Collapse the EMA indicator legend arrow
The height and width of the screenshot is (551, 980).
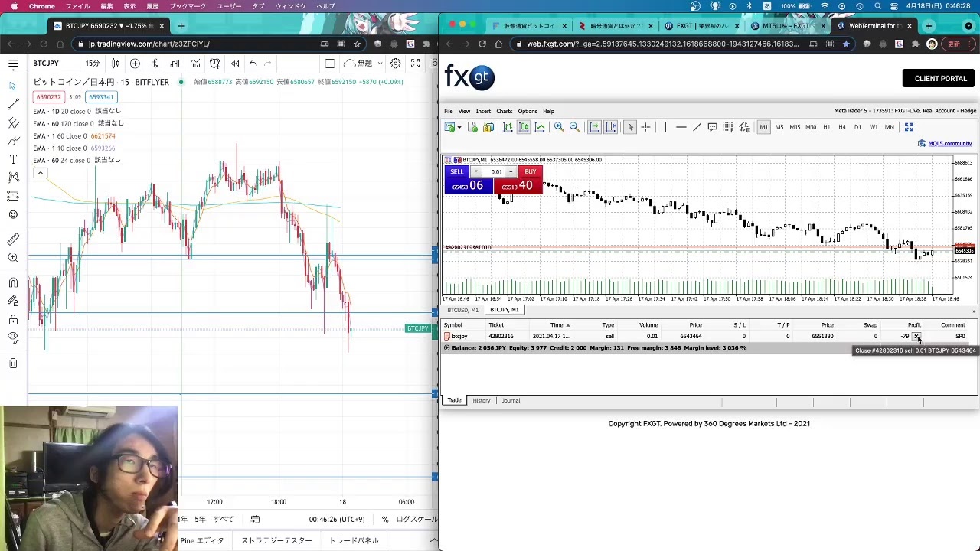coord(40,173)
